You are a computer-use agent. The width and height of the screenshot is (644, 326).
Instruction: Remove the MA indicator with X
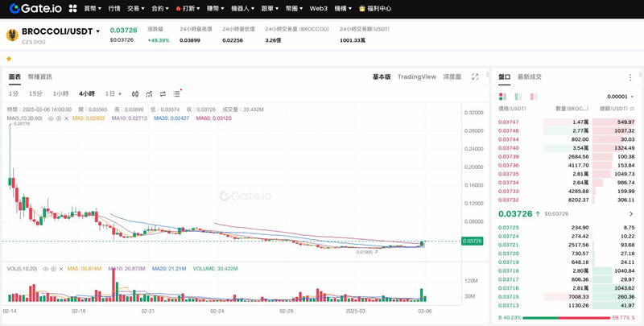[x=66, y=118]
